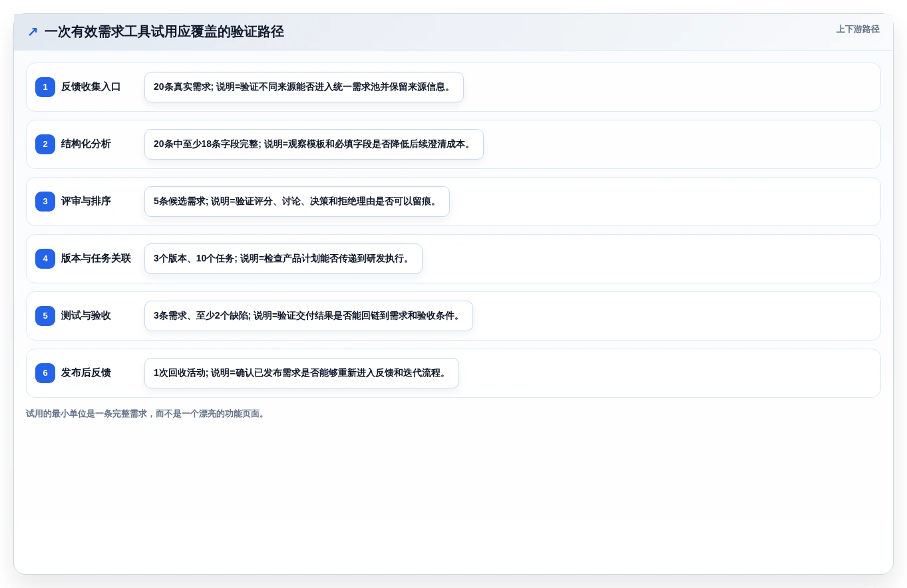Click the 20条真实需求 description box
The image size is (907, 588).
point(304,87)
